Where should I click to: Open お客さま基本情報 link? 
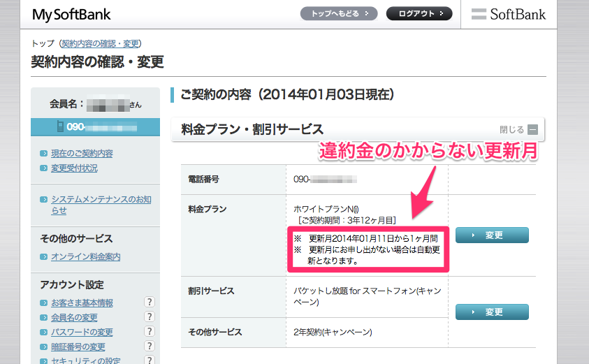point(82,303)
